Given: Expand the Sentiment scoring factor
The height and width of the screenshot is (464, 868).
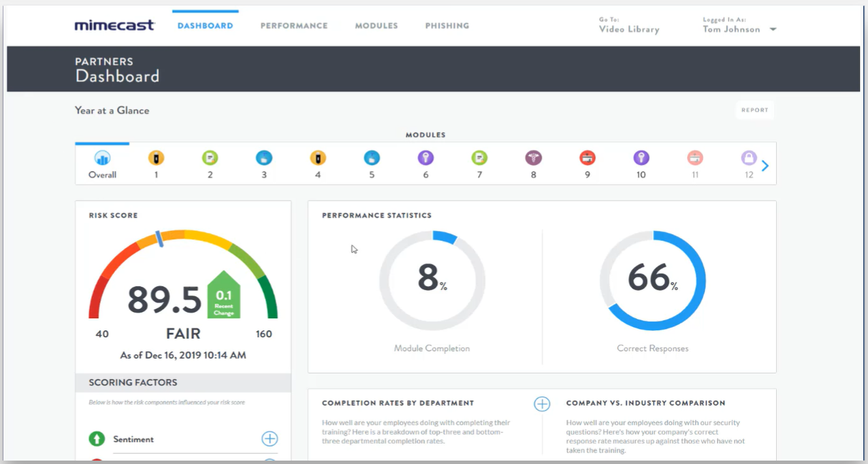Looking at the screenshot, I should (270, 439).
